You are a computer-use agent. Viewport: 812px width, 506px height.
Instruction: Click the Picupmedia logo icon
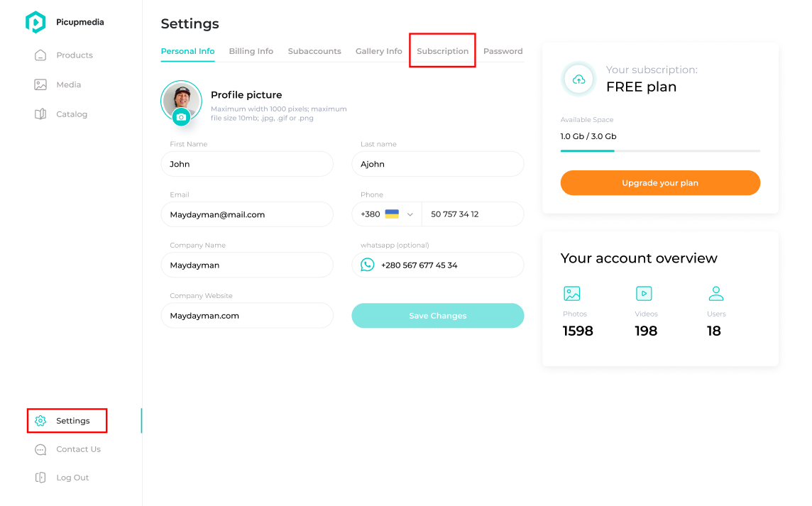pyautogui.click(x=35, y=23)
